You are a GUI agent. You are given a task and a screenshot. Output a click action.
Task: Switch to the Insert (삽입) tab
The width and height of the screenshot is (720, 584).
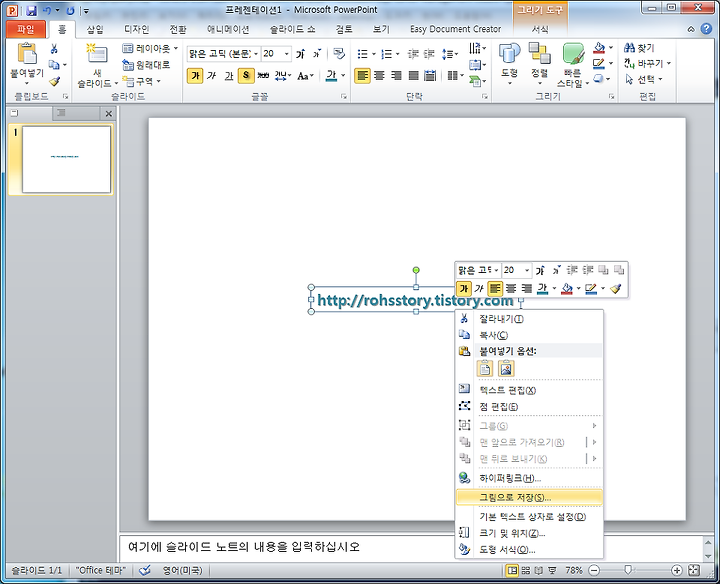[x=95, y=29]
